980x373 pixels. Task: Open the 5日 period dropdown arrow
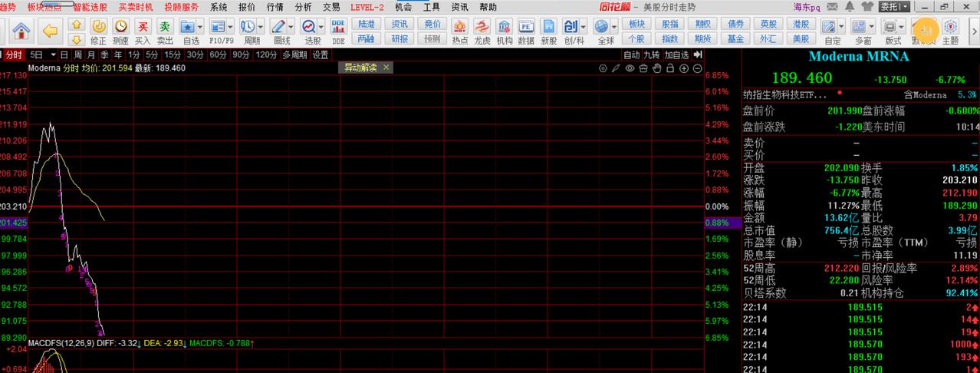[x=53, y=55]
